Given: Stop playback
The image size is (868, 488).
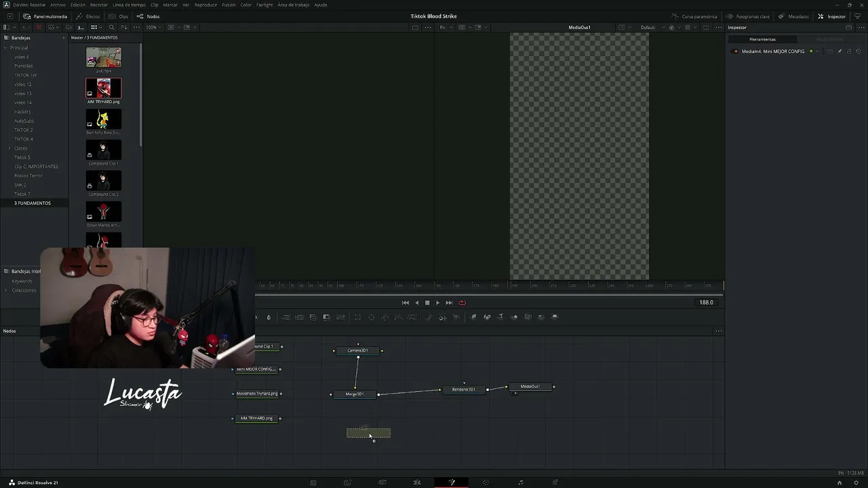Looking at the screenshot, I should coord(427,303).
